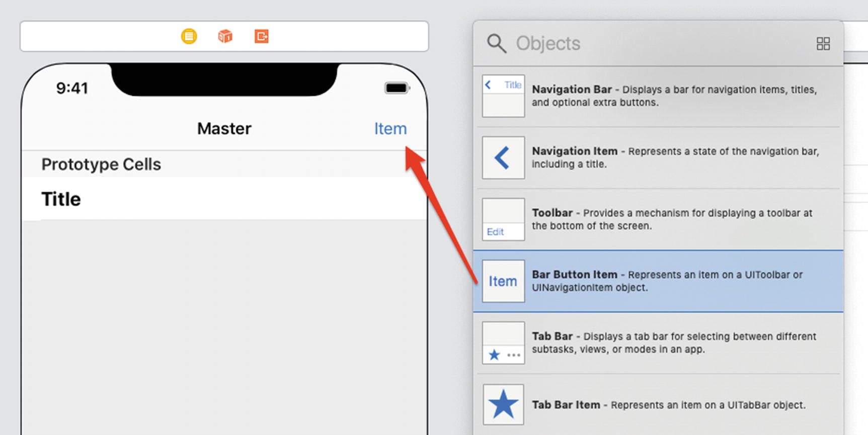Viewport: 868px width, 435px height.
Task: Click the orange First Responder cube icon
Action: click(x=225, y=36)
